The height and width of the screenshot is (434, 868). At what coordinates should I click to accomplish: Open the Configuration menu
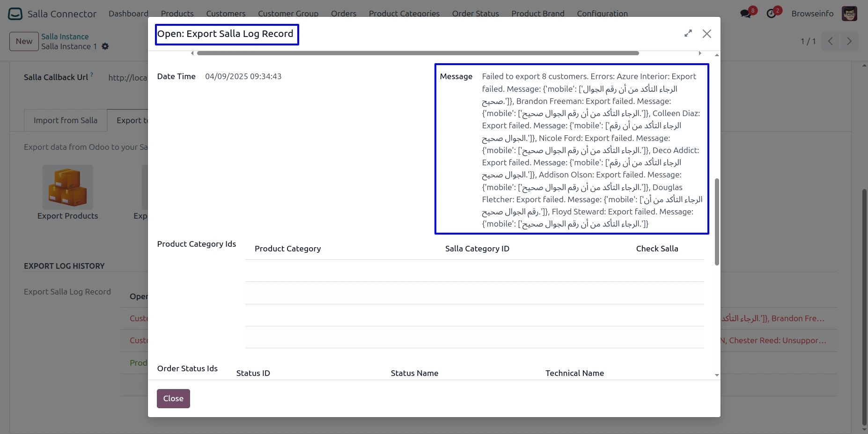pyautogui.click(x=602, y=14)
